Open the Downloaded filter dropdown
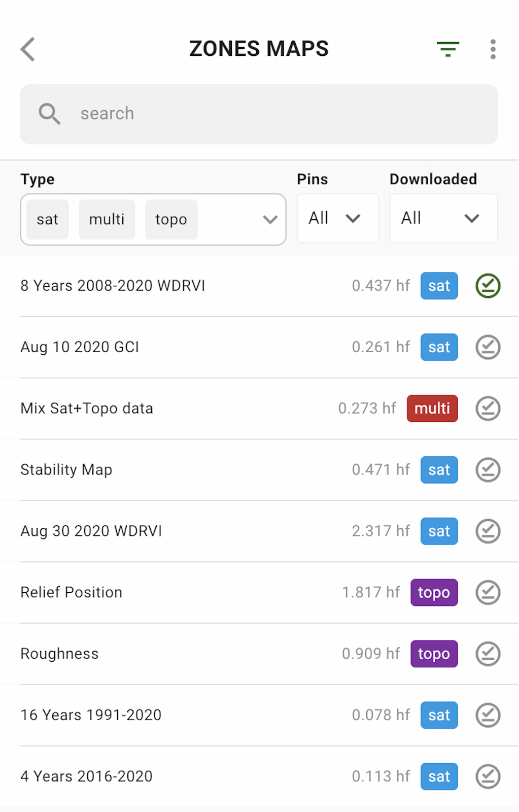The width and height of the screenshot is (519, 812). click(443, 218)
